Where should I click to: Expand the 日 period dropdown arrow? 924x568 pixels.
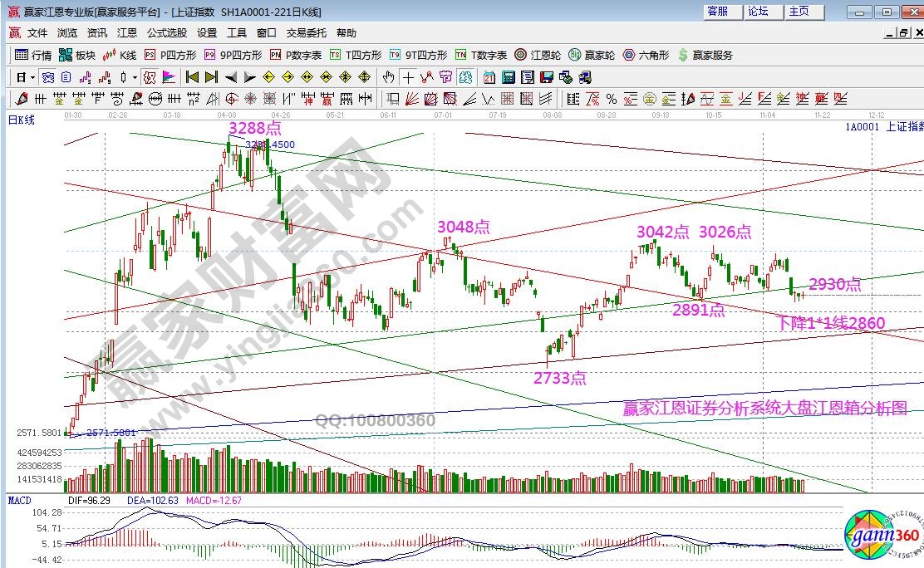[32, 77]
